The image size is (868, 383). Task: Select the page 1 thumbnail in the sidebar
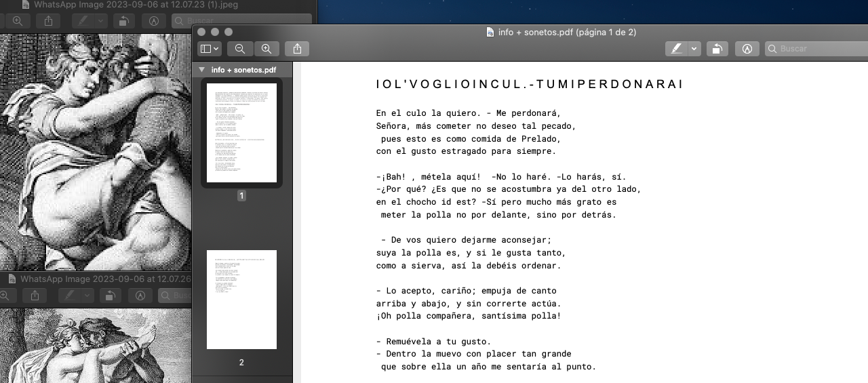coord(241,133)
